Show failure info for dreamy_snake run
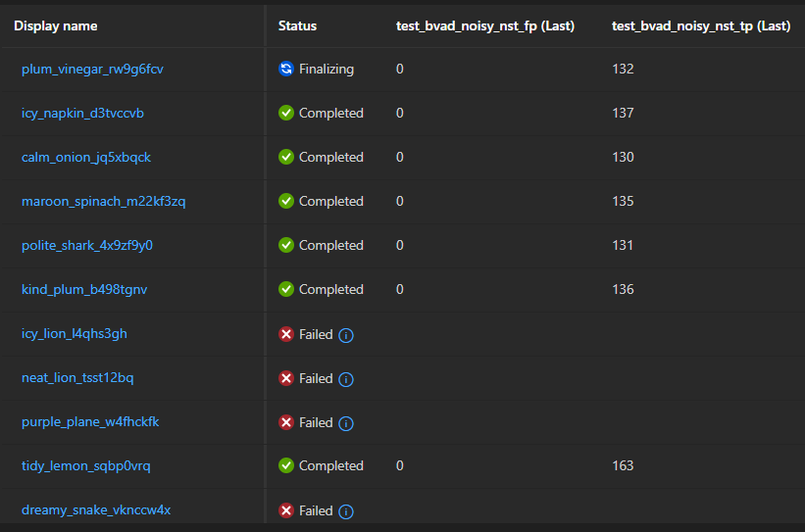The width and height of the screenshot is (805, 532). point(346,511)
